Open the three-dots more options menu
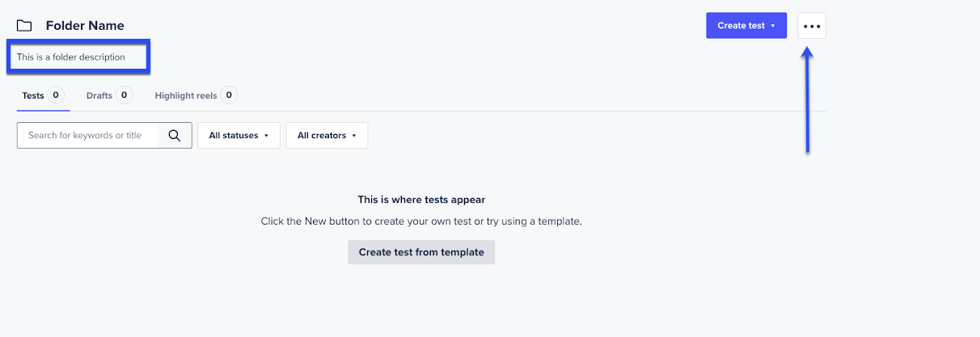Viewport: 980px width, 337px height. coord(812,26)
